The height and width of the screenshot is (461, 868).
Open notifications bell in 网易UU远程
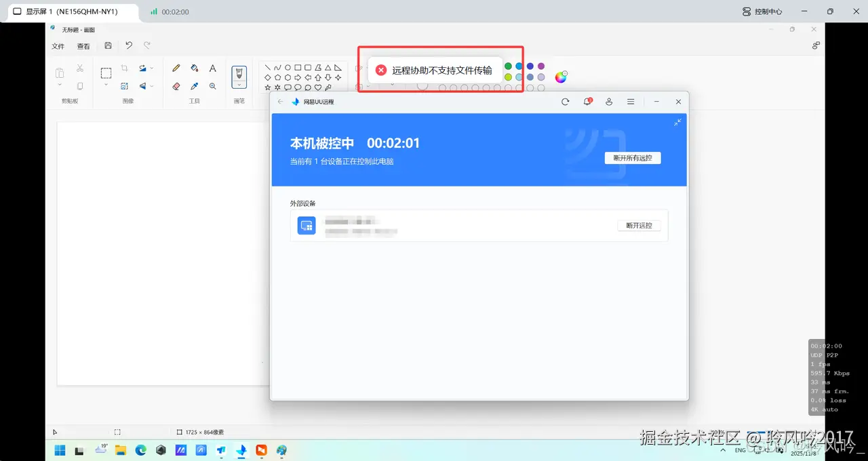pos(588,101)
